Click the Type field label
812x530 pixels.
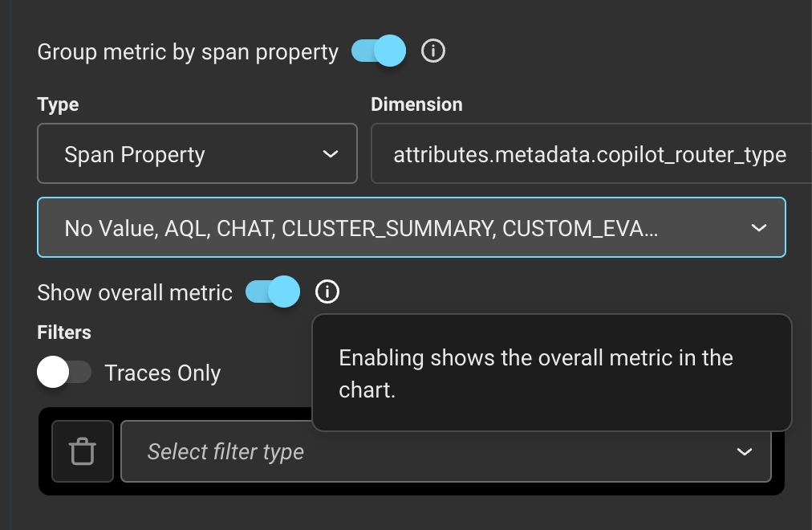tap(58, 104)
